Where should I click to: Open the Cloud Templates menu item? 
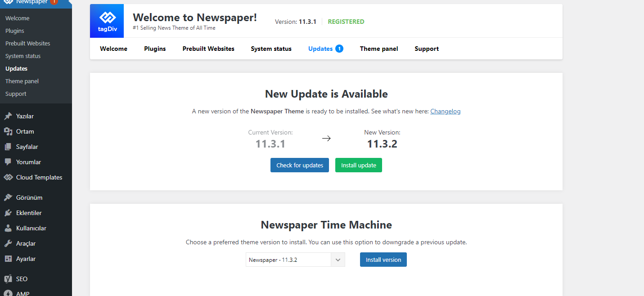tap(36, 177)
